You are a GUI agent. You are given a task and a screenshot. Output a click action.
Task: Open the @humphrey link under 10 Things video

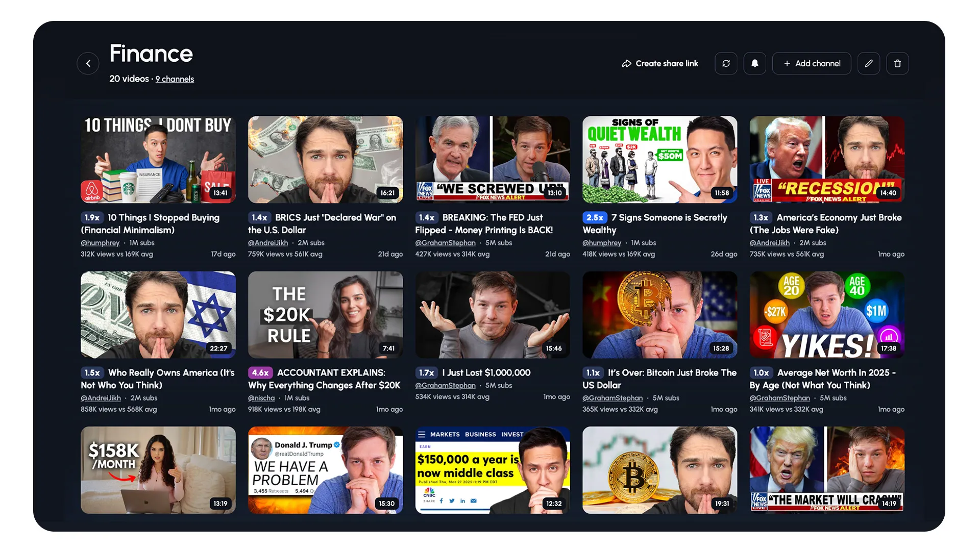100,243
